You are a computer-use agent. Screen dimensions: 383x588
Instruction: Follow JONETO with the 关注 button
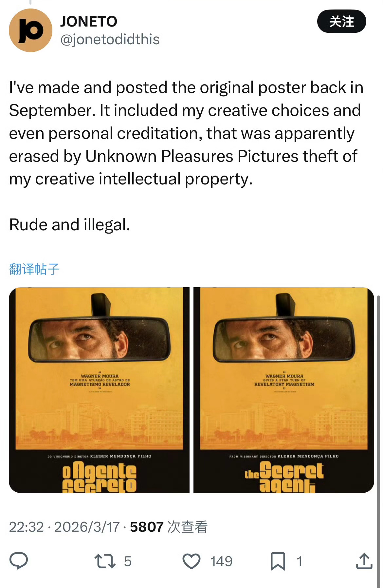click(341, 21)
